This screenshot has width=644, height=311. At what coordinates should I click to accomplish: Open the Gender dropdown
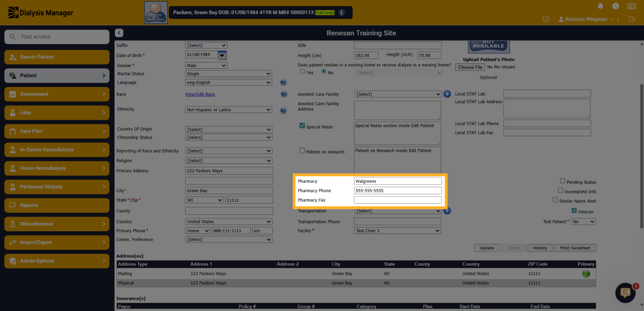(206, 65)
